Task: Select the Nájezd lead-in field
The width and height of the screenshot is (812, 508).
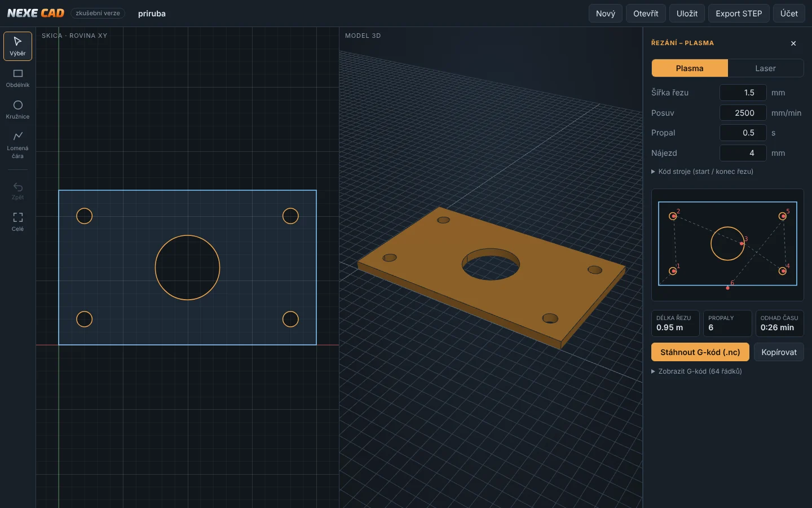Action: coord(743,153)
